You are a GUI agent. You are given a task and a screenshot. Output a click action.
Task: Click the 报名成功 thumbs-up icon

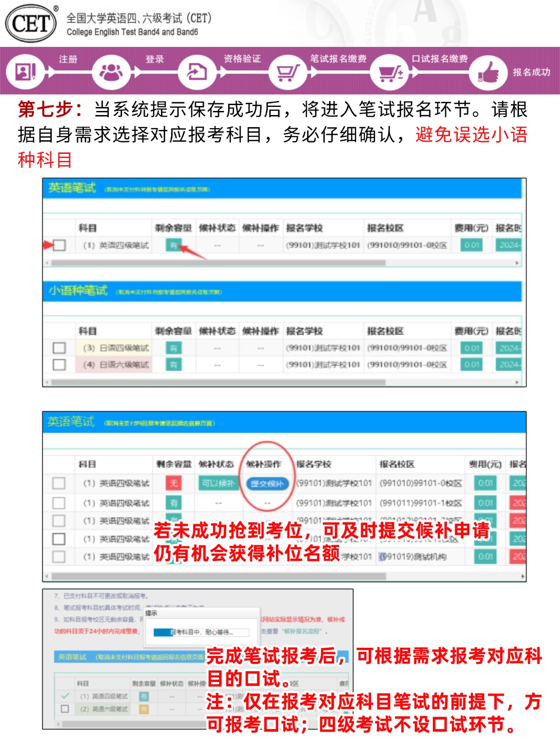[488, 72]
